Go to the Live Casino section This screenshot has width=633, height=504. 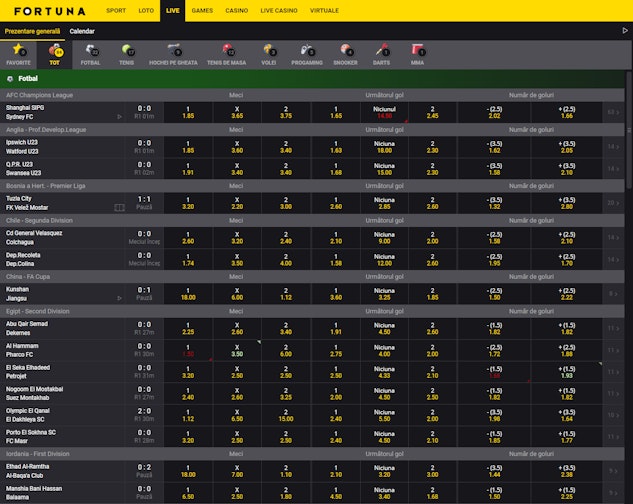(279, 10)
